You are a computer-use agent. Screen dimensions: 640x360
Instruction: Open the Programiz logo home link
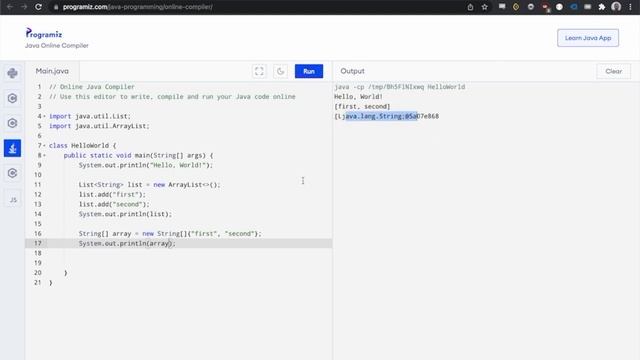tap(44, 33)
